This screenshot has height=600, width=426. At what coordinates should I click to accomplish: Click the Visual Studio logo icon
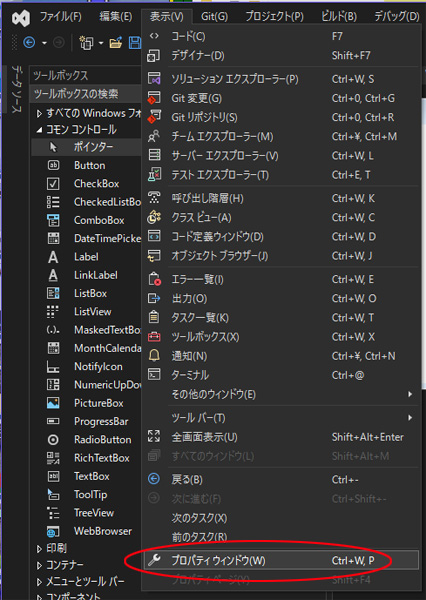[21, 18]
